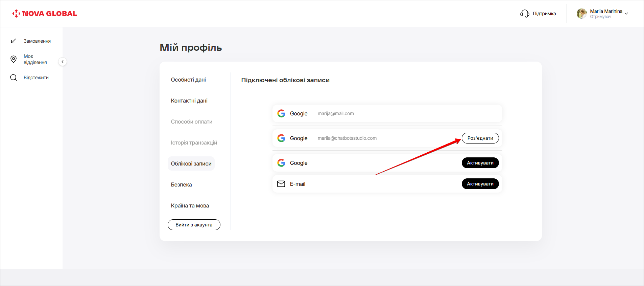Image resolution: width=644 pixels, height=286 pixels.
Task: Click Google icon next to marija@mail.com
Action: click(281, 113)
